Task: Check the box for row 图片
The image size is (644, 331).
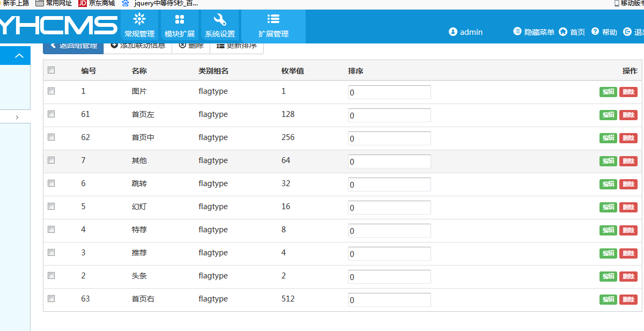Action: coord(51,91)
